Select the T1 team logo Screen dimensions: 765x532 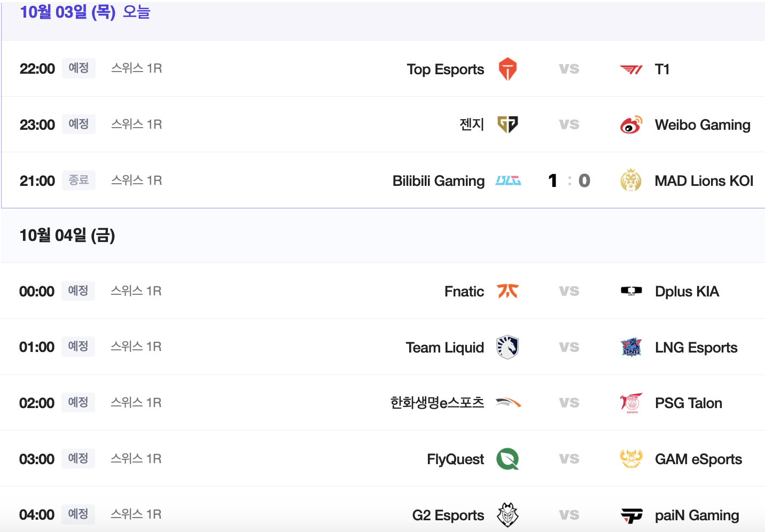coord(631,69)
